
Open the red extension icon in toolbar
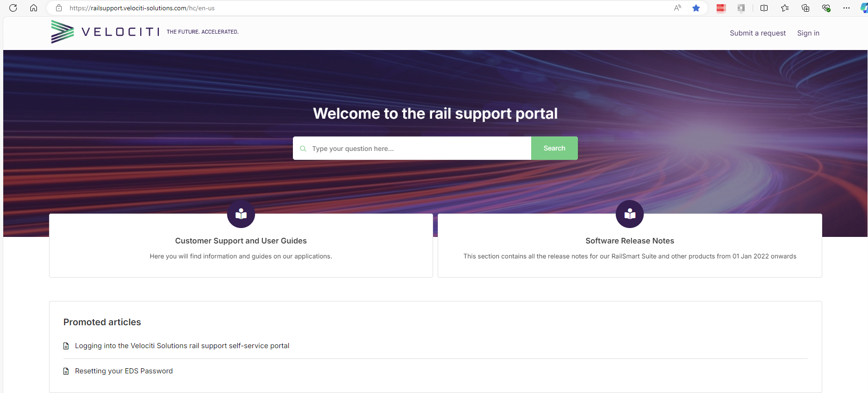[721, 8]
